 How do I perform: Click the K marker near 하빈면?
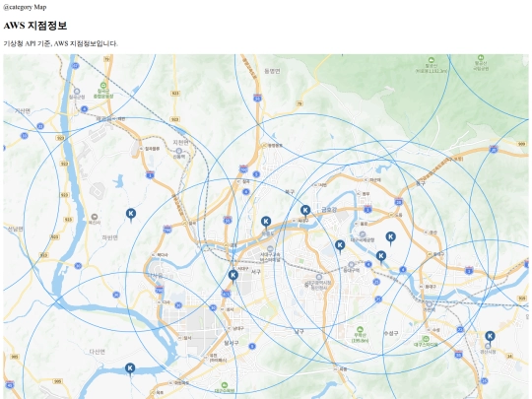131,215
